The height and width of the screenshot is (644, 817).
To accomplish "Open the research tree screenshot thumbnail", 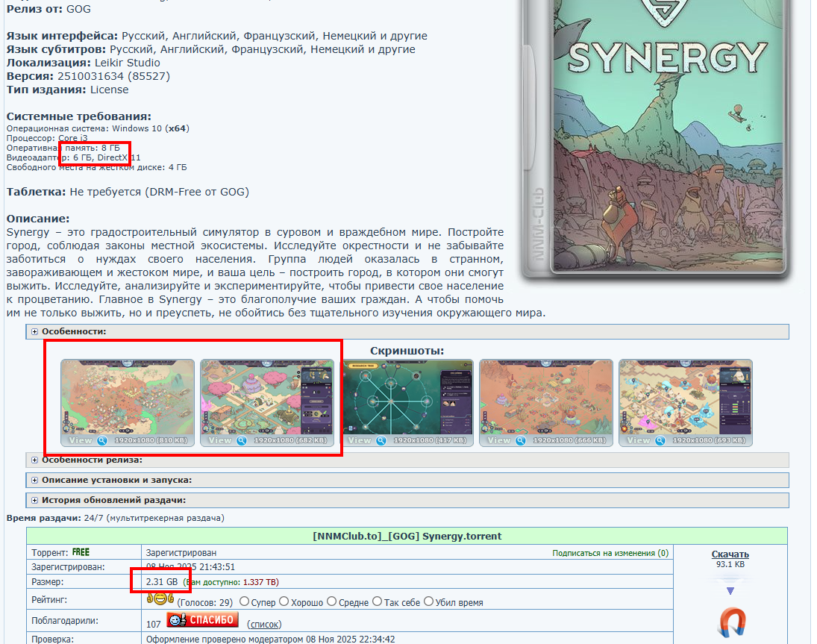I will pyautogui.click(x=407, y=403).
